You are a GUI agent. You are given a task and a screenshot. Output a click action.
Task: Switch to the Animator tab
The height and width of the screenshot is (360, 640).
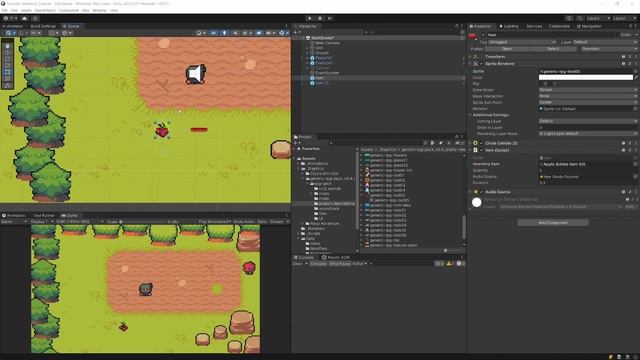[x=13, y=26]
